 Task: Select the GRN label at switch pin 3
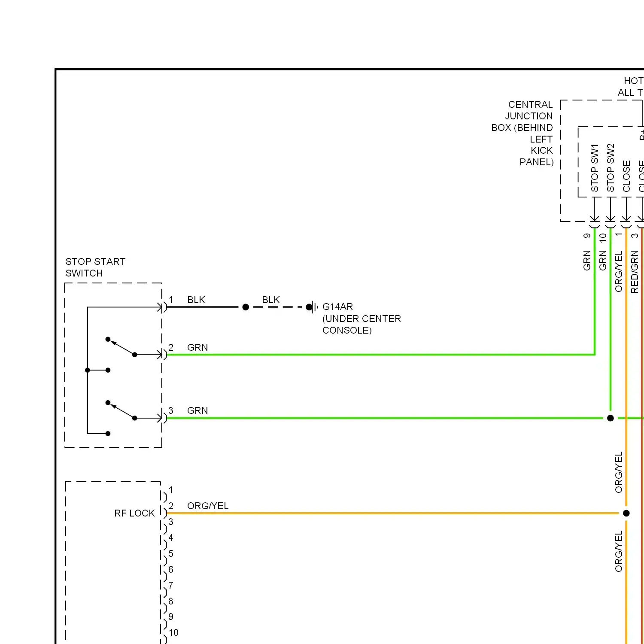[x=197, y=410]
